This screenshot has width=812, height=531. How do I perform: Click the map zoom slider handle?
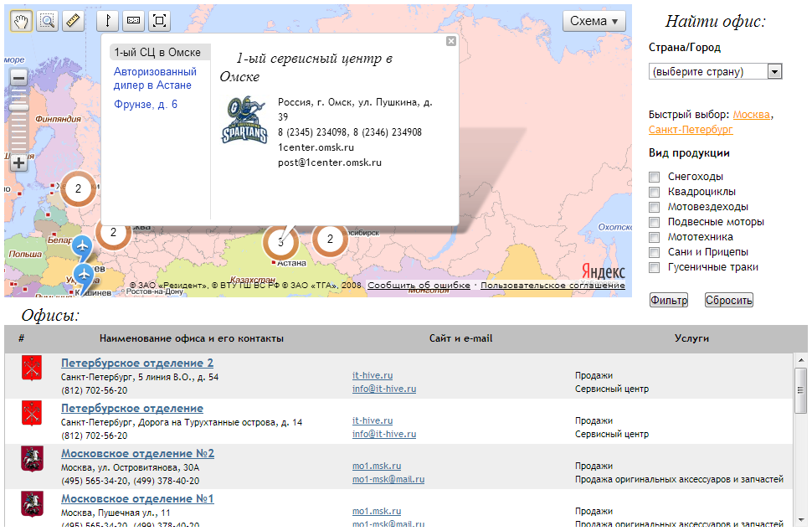(x=18, y=107)
